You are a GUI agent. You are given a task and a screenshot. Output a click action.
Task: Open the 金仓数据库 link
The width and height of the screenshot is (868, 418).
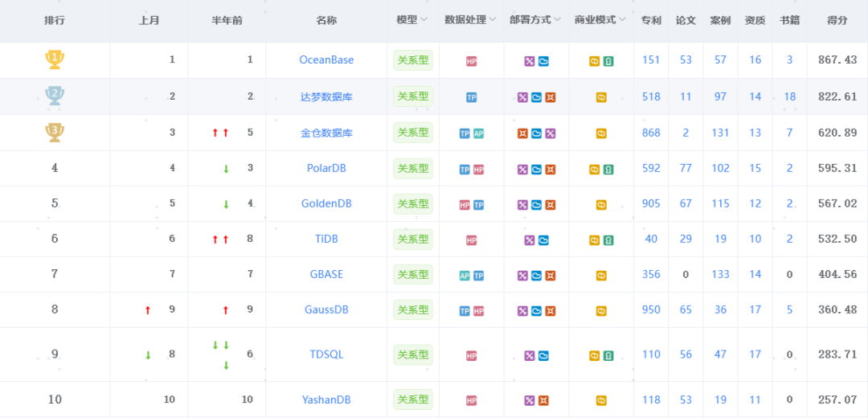tap(326, 133)
